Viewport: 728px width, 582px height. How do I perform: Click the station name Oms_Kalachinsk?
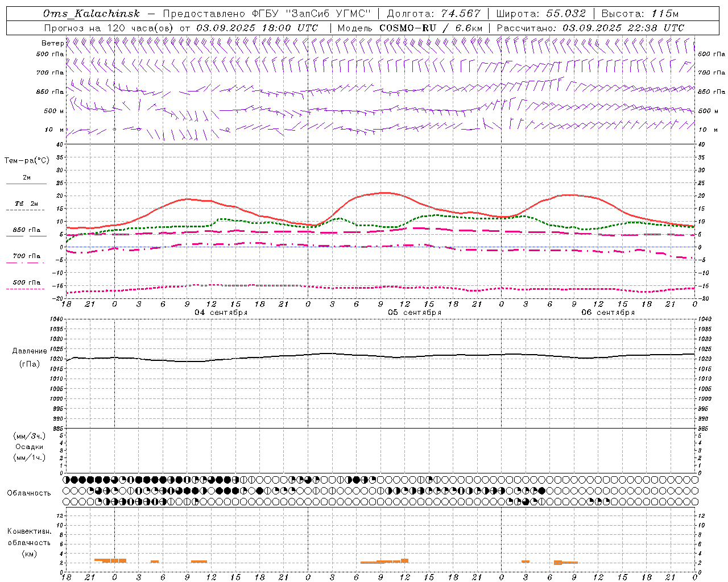[92, 14]
